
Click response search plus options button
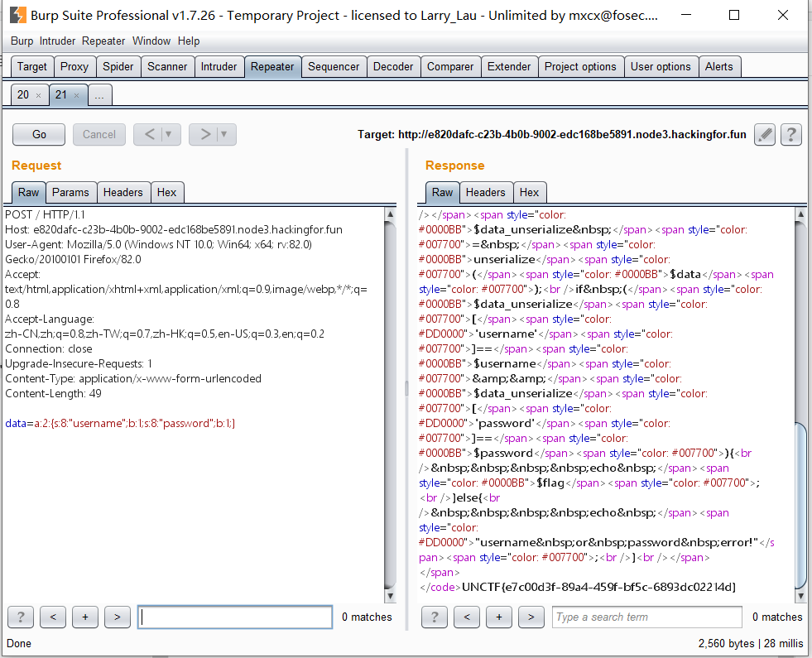[498, 617]
